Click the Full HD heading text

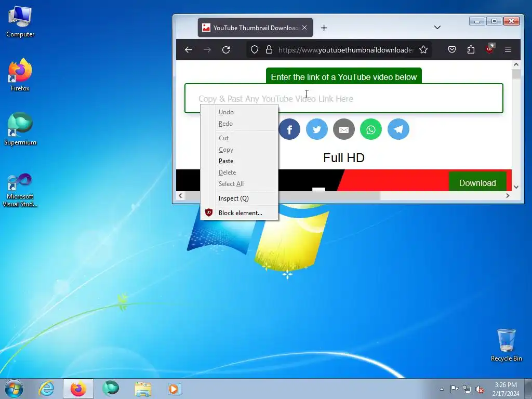344,158
